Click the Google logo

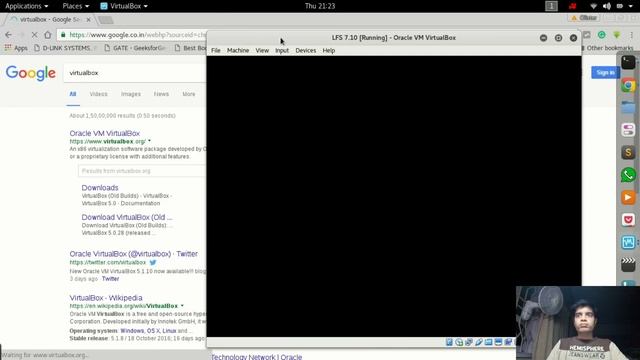pos(31,73)
